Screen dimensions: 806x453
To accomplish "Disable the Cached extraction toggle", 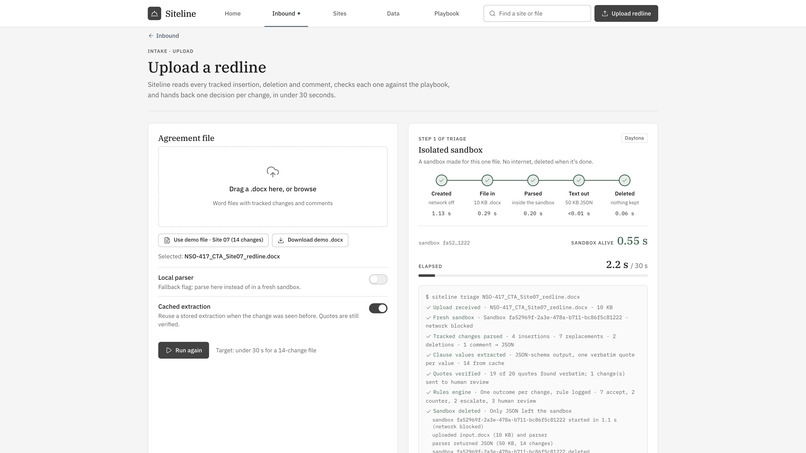I will 378,308.
